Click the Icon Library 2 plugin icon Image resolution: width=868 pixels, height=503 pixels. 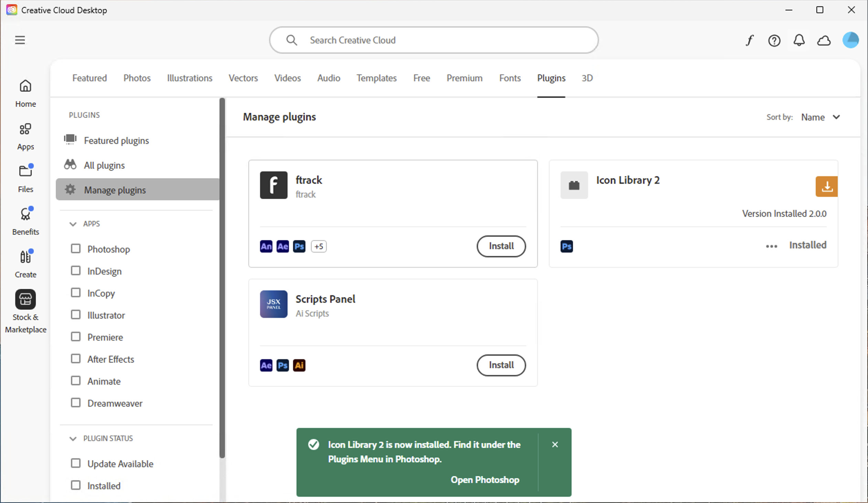point(574,185)
